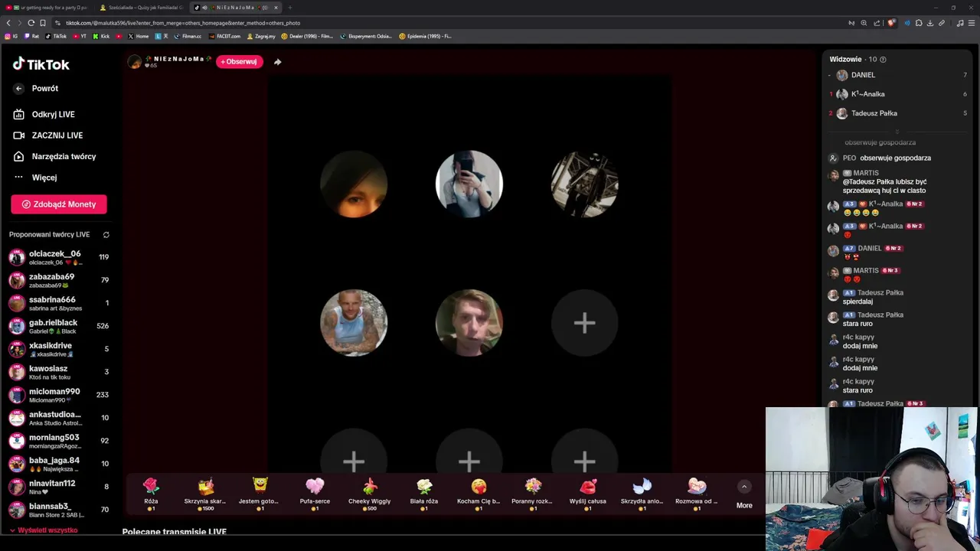Viewport: 980px width, 551px height.
Task: Click the address bar URL
Action: (x=183, y=23)
